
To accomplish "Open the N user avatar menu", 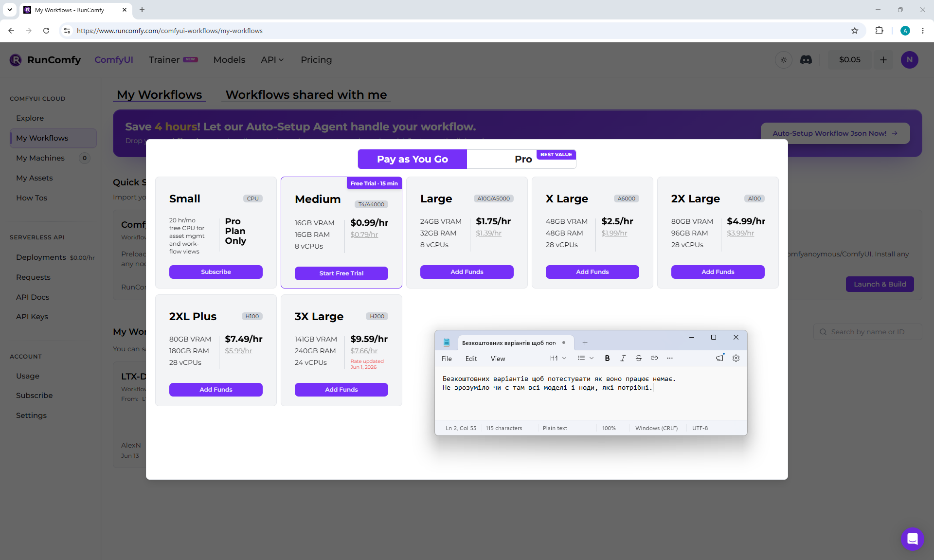I will pos(910,60).
